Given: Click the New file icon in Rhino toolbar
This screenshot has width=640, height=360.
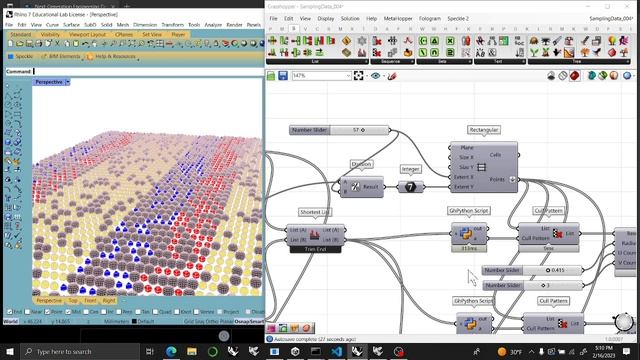Looking at the screenshot, I should (x=11, y=43).
